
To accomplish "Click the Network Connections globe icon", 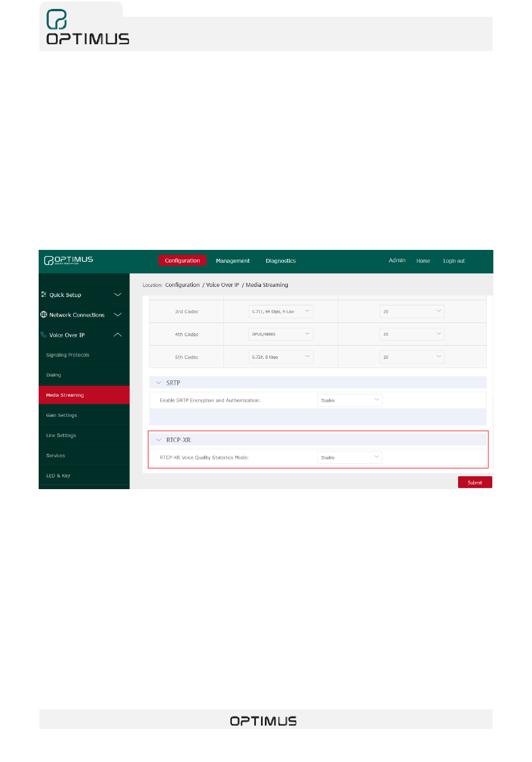I will click(44, 314).
